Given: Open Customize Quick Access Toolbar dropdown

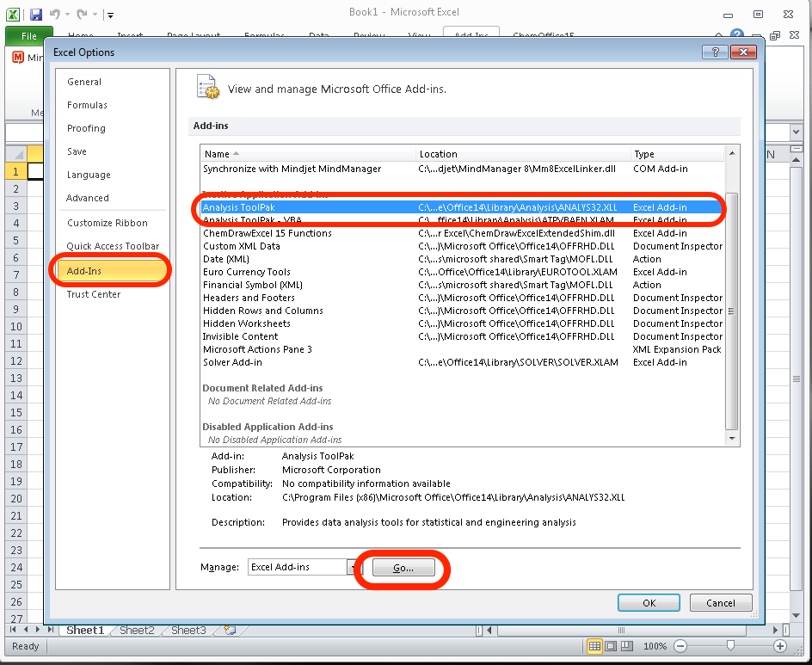Looking at the screenshot, I should pos(110,15).
